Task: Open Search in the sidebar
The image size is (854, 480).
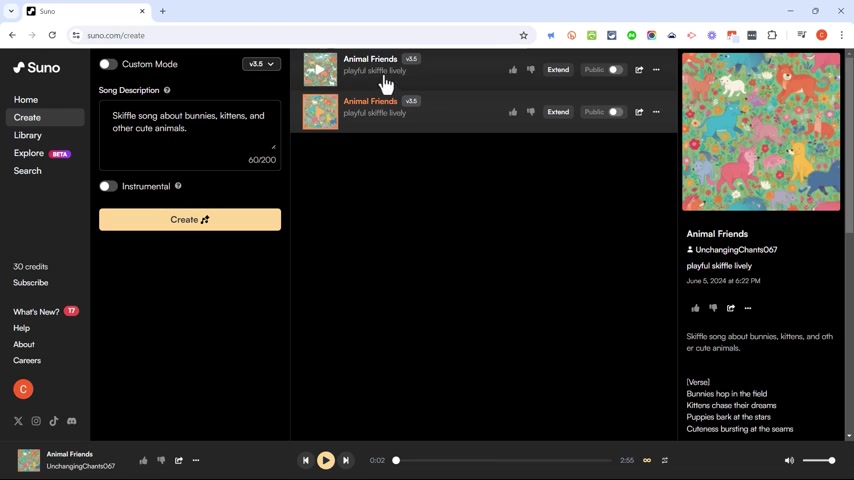Action: pos(27,171)
